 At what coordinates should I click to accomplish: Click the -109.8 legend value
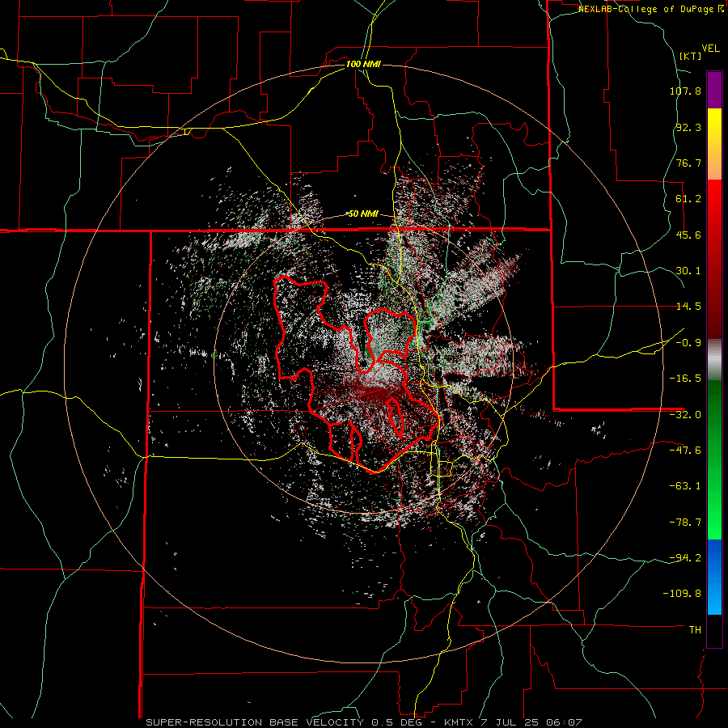point(682,594)
